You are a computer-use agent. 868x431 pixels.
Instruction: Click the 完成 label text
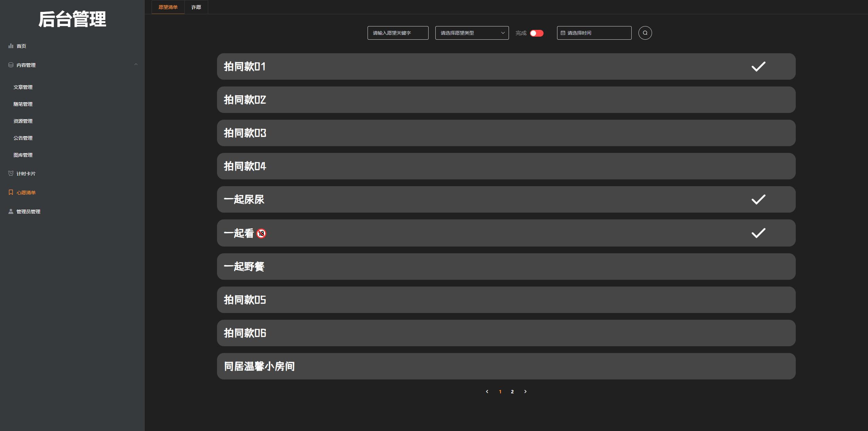(x=521, y=33)
